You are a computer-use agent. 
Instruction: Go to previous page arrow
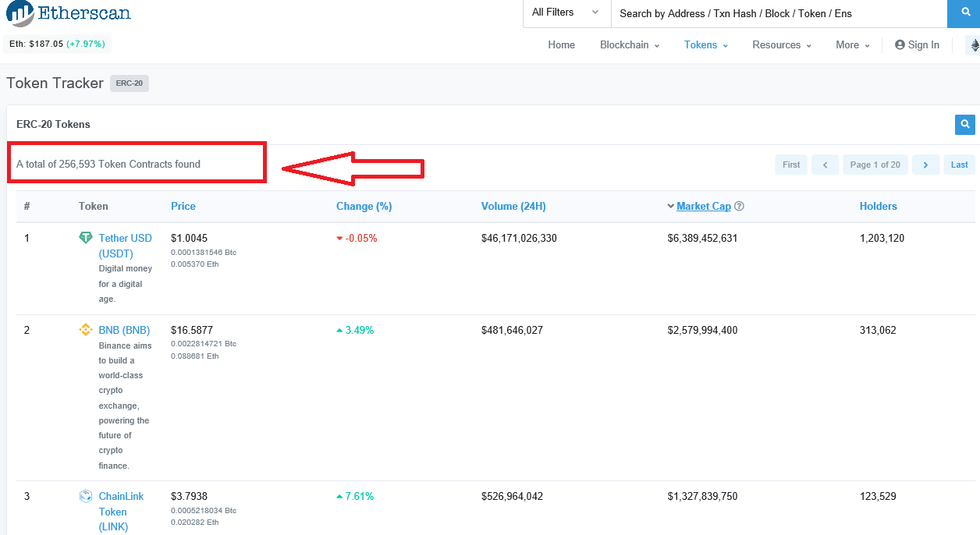pos(825,165)
